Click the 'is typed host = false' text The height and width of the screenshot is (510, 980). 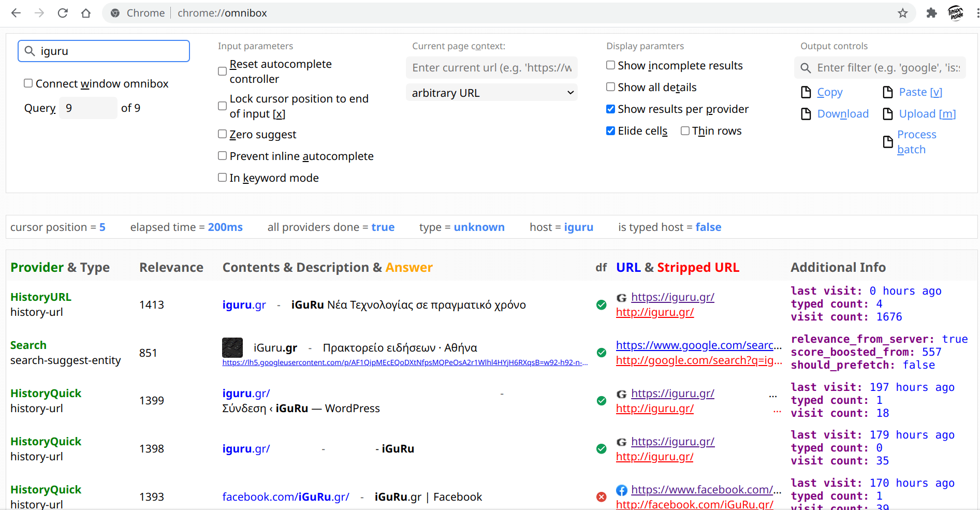coord(669,227)
